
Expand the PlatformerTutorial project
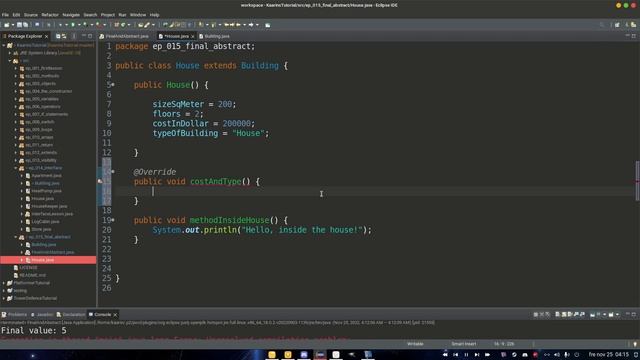click(4, 283)
